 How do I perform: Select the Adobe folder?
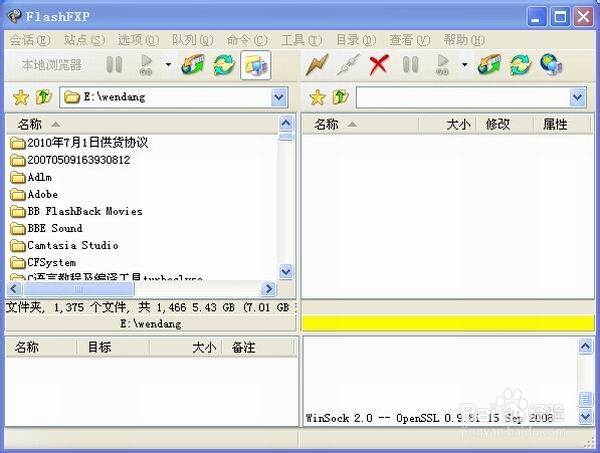point(34,194)
